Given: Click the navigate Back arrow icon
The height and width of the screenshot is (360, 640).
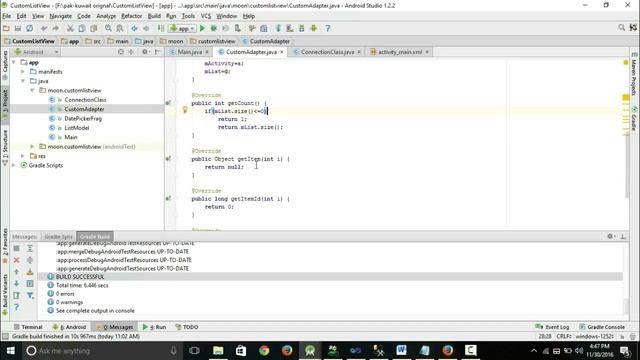Looking at the screenshot, I should [x=134, y=28].
